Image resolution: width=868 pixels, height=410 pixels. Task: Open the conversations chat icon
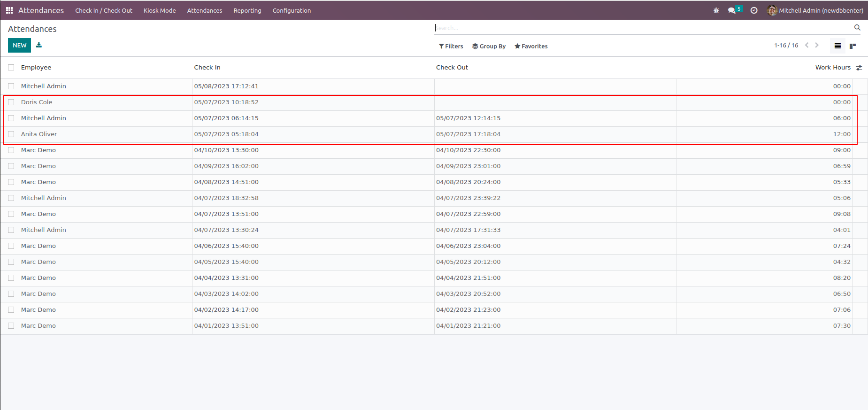point(732,10)
